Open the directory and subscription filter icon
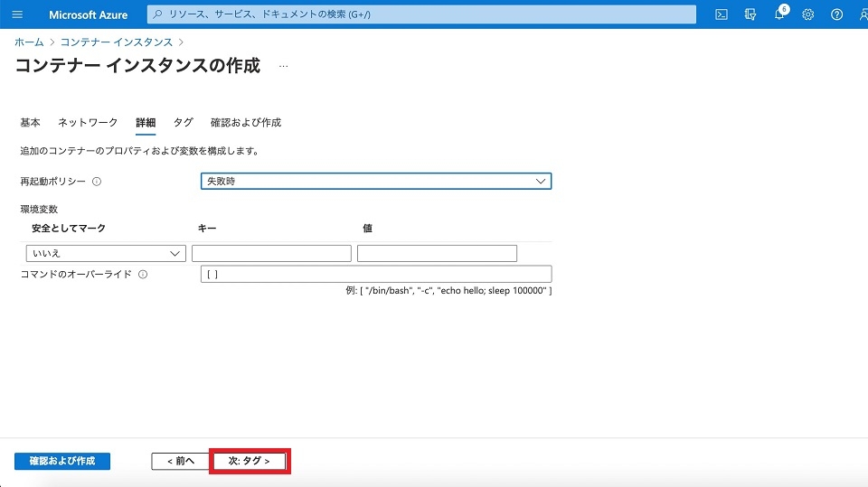Viewport: 868px width, 487px height. pos(750,14)
